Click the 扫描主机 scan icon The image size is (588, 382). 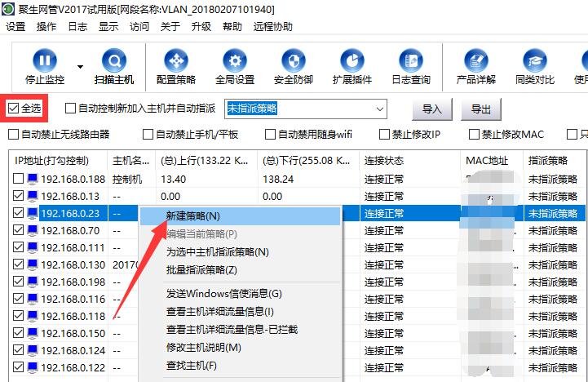point(114,60)
